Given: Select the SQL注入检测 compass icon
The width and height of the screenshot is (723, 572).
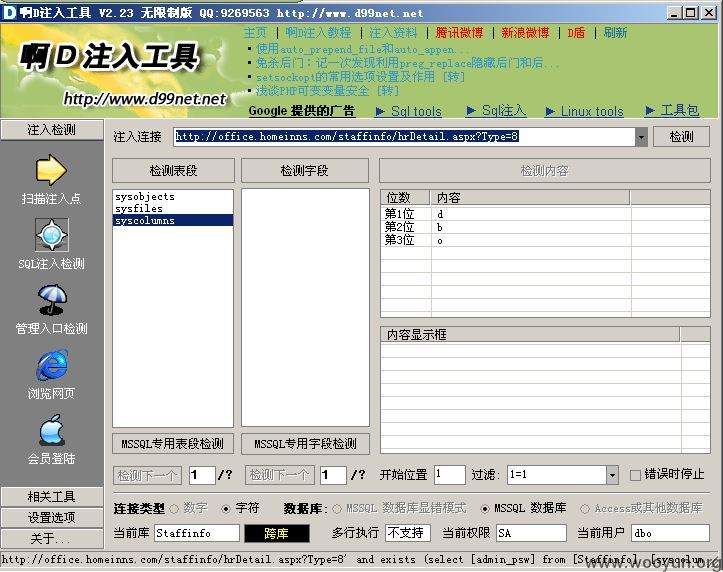Looking at the screenshot, I should [52, 235].
